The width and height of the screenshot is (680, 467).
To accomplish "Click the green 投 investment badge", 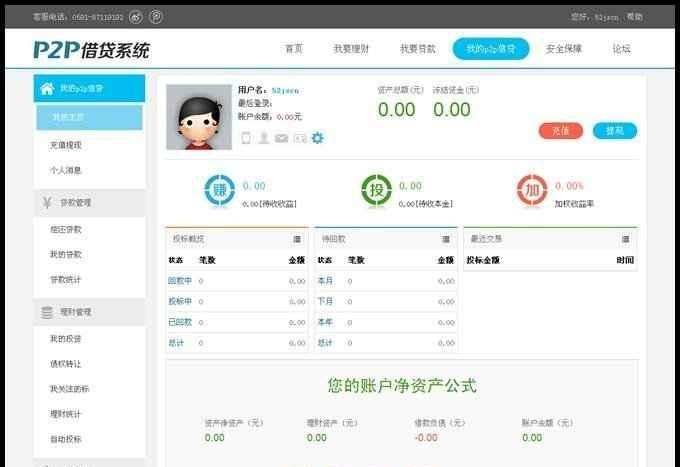I will [376, 190].
